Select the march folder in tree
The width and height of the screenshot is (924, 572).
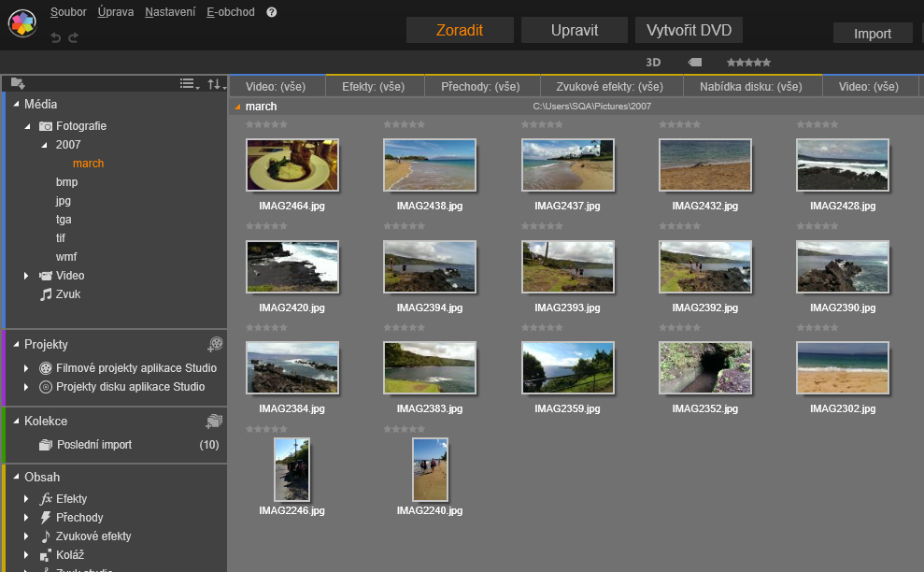coord(89,164)
